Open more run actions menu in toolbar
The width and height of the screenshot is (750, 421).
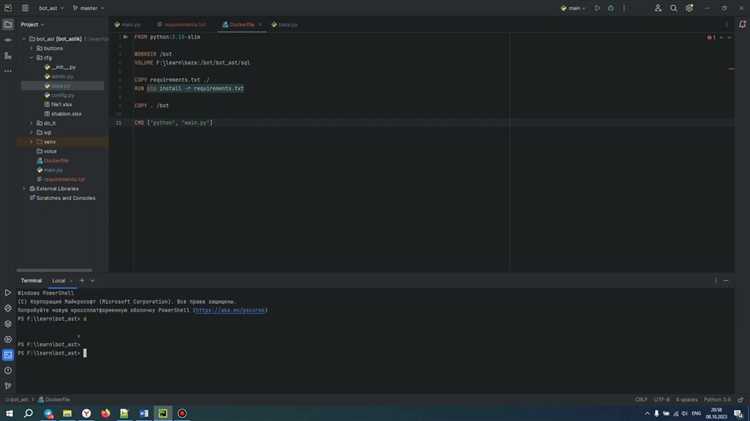624,8
